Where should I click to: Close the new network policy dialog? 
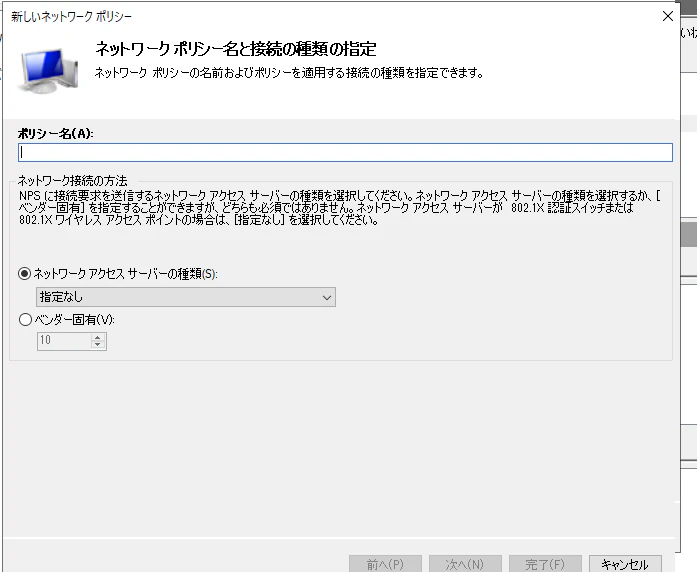click(x=668, y=16)
